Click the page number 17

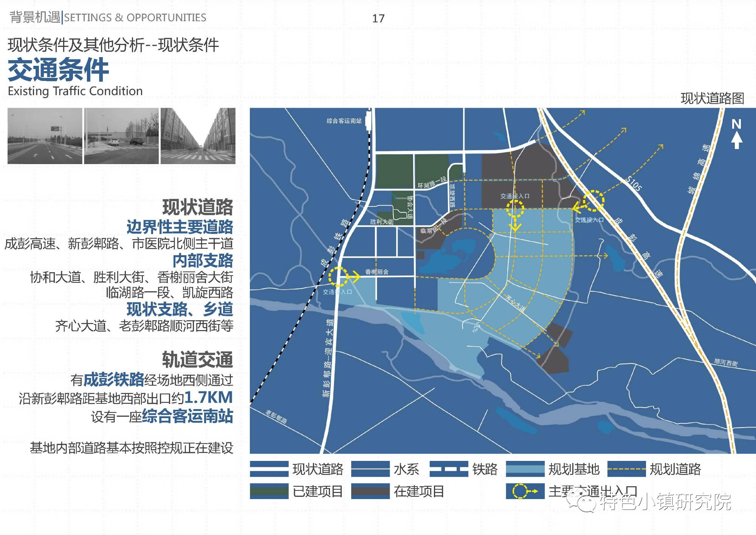[378, 18]
